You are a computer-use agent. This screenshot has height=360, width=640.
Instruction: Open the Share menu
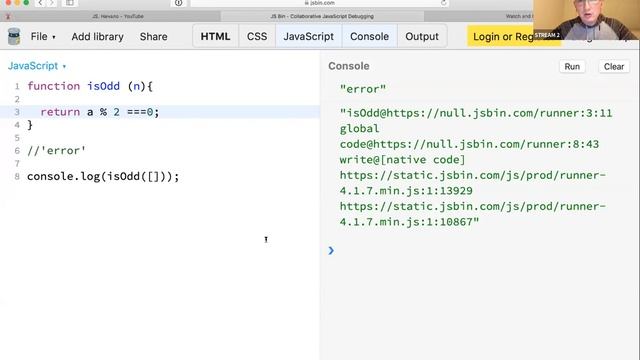click(x=153, y=36)
